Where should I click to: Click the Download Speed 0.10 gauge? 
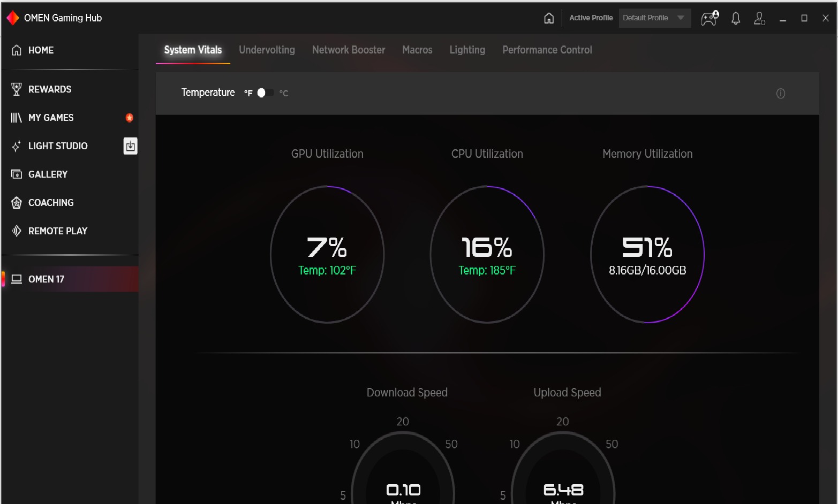(403, 468)
